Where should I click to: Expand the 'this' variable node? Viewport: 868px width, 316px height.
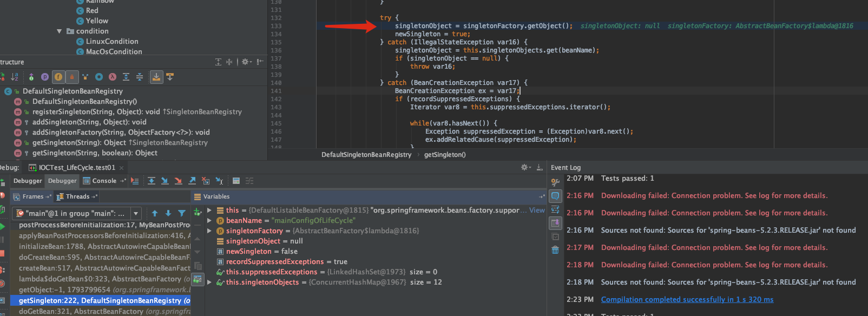pyautogui.click(x=209, y=210)
